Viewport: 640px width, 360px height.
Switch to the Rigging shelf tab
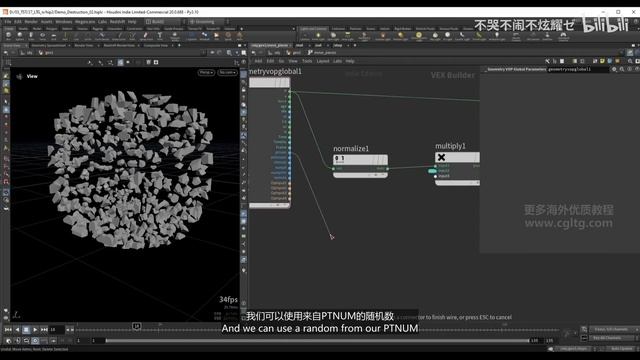(x=98, y=29)
